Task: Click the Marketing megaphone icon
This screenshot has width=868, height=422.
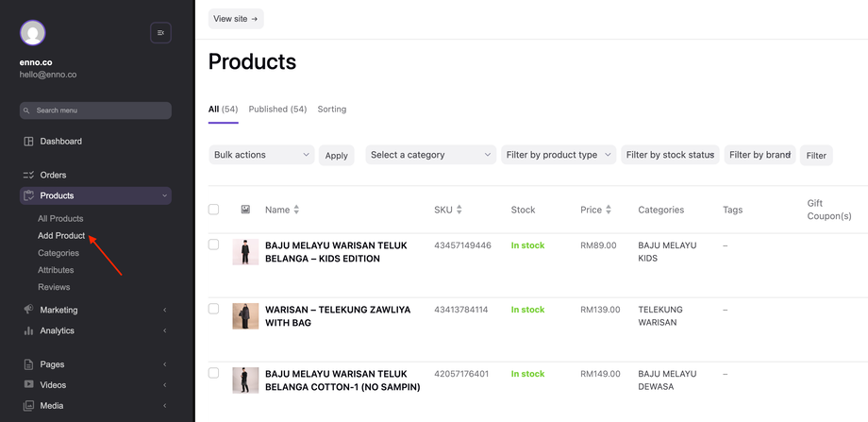Action: (x=28, y=310)
